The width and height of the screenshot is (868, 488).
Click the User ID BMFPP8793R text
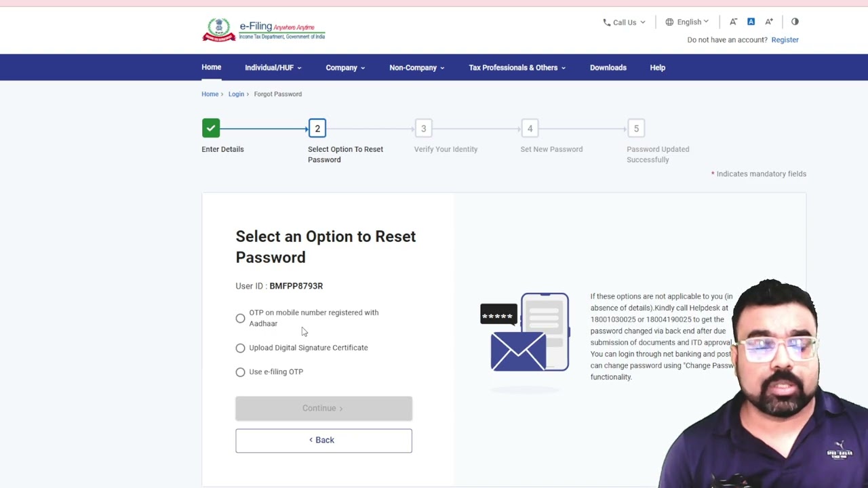(x=279, y=286)
